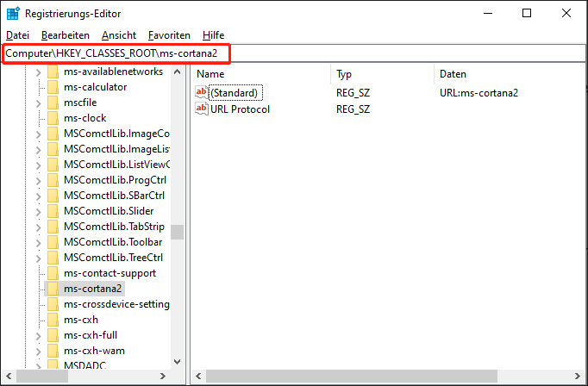The width and height of the screenshot is (588, 386).
Task: Close the Registrierungs-Editor window
Action: 566,13
